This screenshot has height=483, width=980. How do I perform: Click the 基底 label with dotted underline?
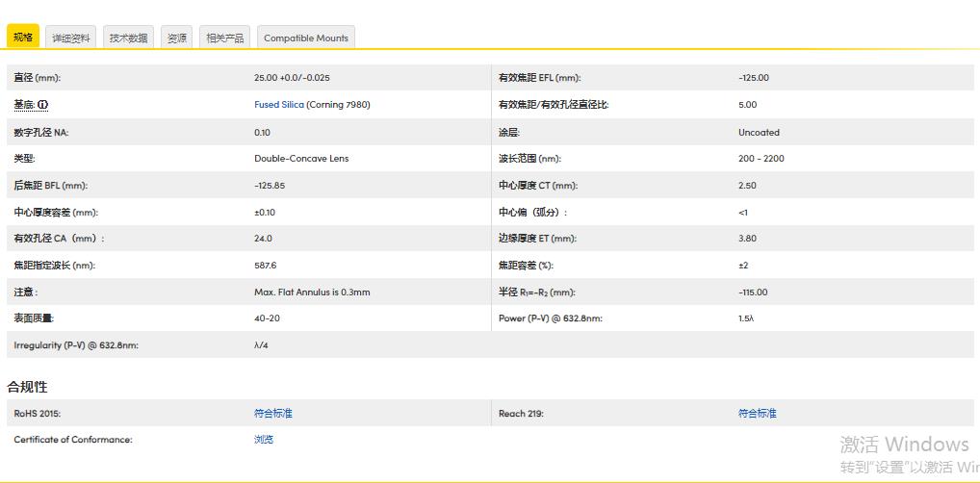click(24, 105)
